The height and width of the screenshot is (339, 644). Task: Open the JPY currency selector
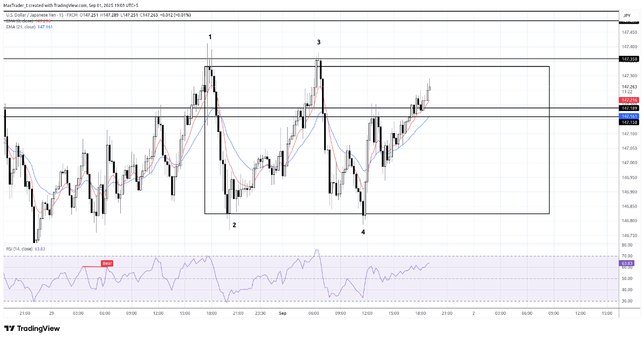coord(627,16)
